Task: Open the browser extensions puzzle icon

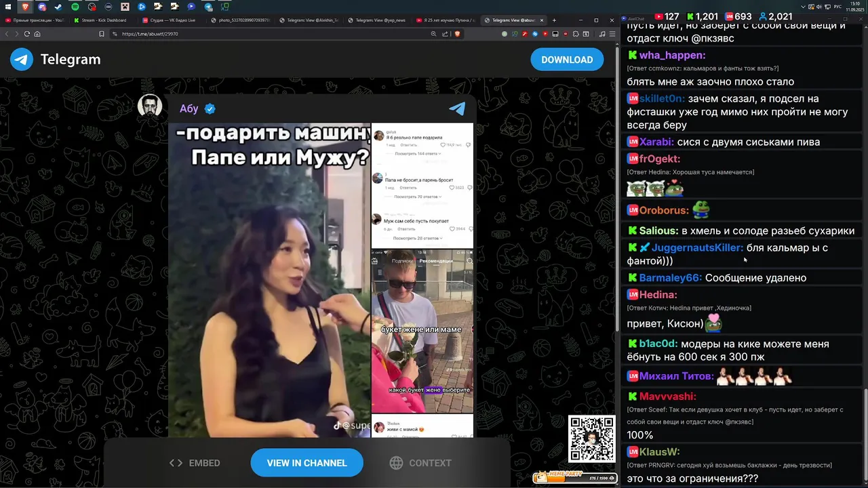Action: tap(576, 34)
